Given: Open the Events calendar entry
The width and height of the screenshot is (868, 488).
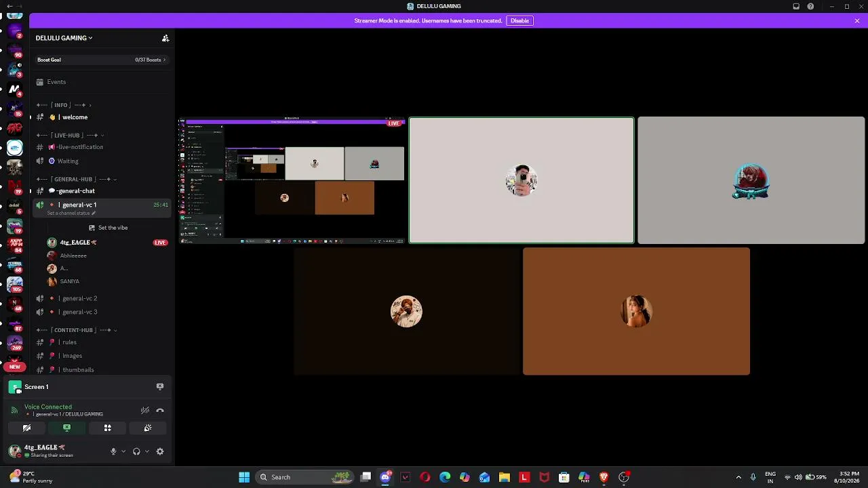Looking at the screenshot, I should (102, 82).
